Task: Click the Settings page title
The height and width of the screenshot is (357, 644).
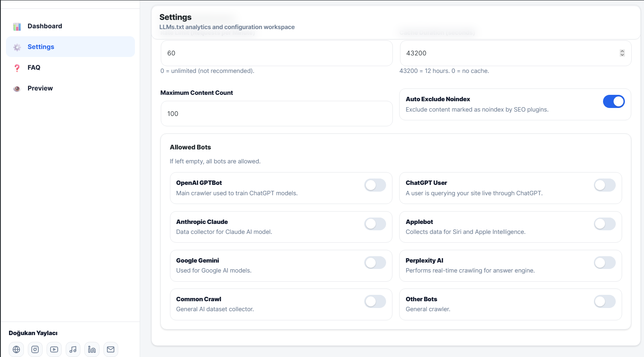Action: coord(176,17)
